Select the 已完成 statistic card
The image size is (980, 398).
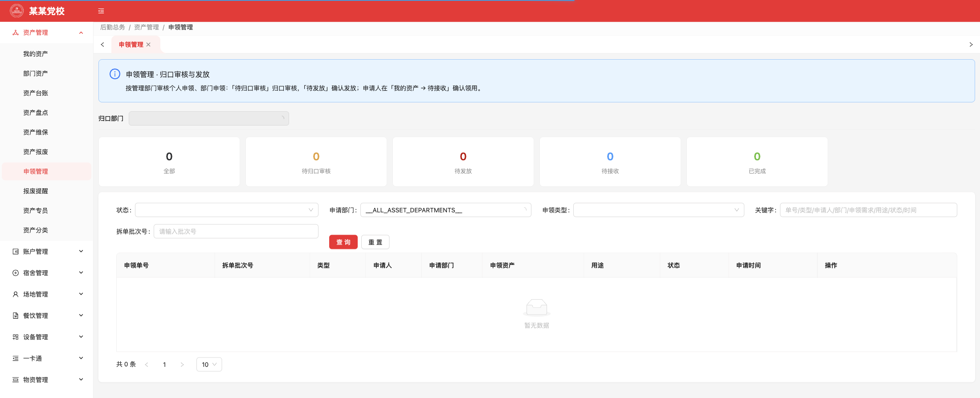[757, 162]
